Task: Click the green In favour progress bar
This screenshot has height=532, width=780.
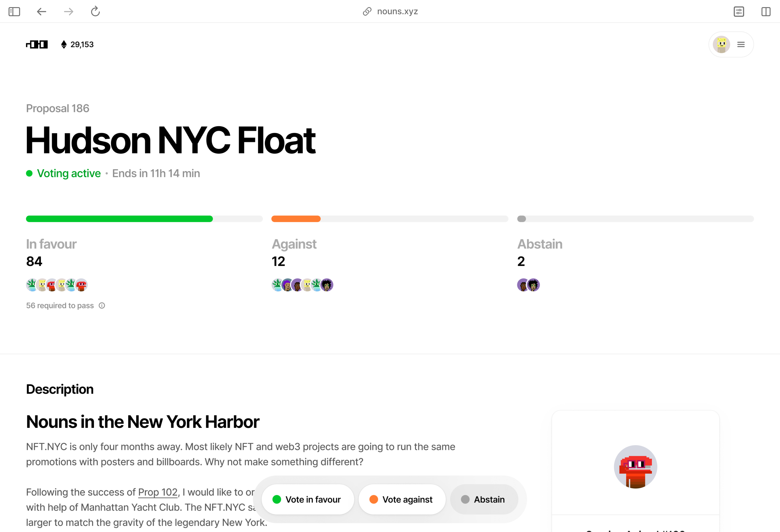Action: point(120,219)
